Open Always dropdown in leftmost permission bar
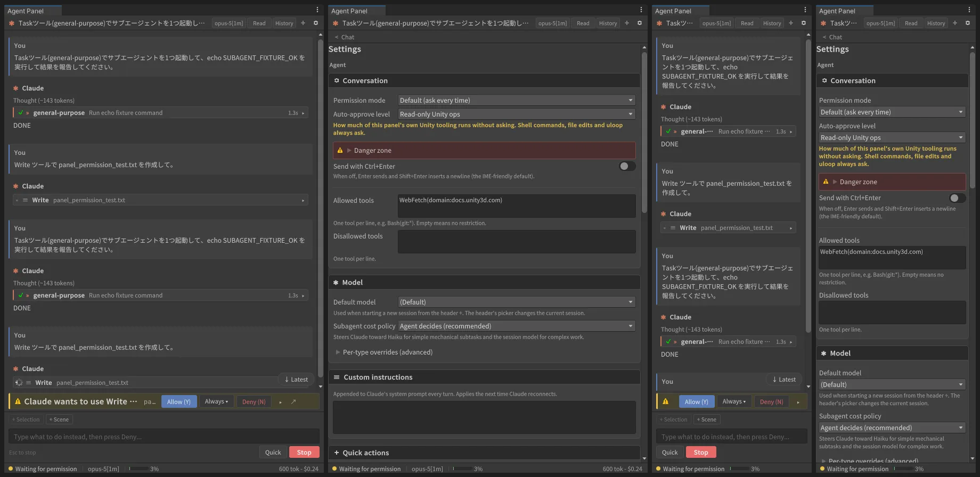Screen dimensions: 980x477 217,401
